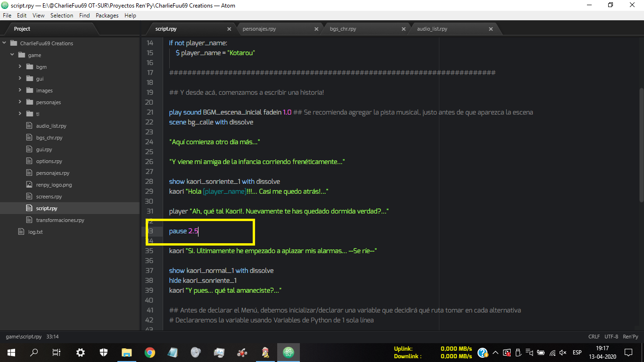Click the volume muted speaker icon
The width and height of the screenshot is (644, 362).
click(x=563, y=352)
